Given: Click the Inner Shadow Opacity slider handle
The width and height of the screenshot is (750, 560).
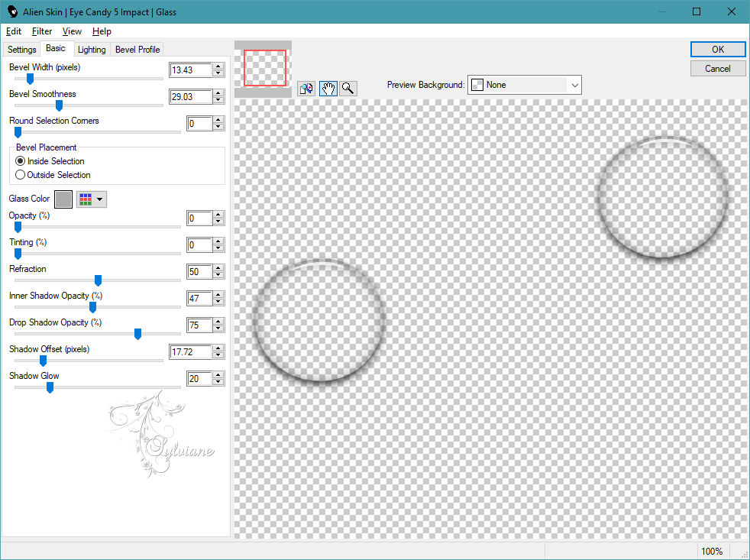Looking at the screenshot, I should 92,307.
